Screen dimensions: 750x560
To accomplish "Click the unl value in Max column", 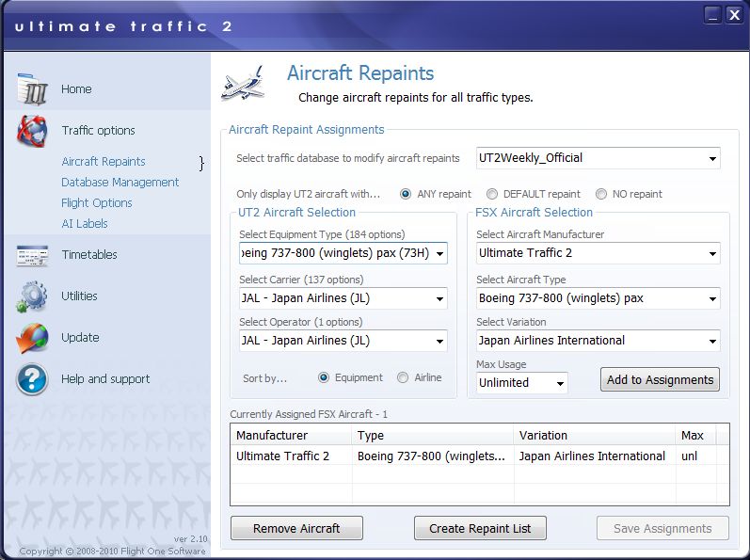I will point(689,456).
